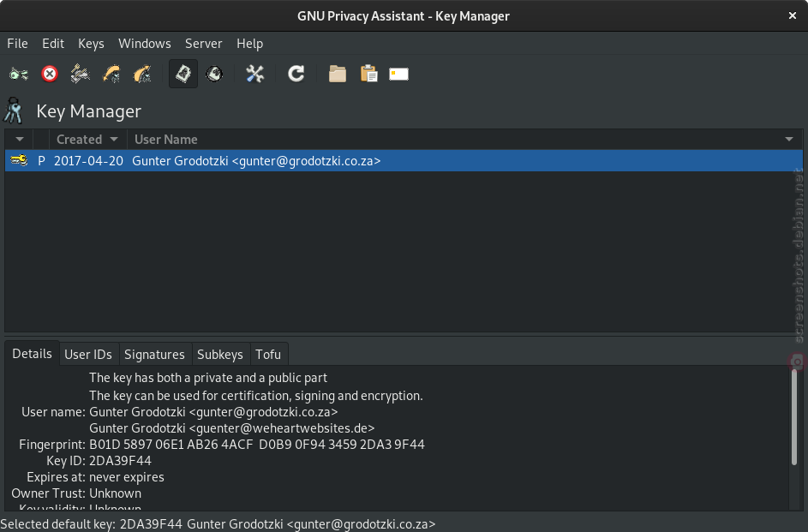Click the red Delete key icon
Image resolution: width=808 pixels, height=532 pixels.
(x=50, y=75)
